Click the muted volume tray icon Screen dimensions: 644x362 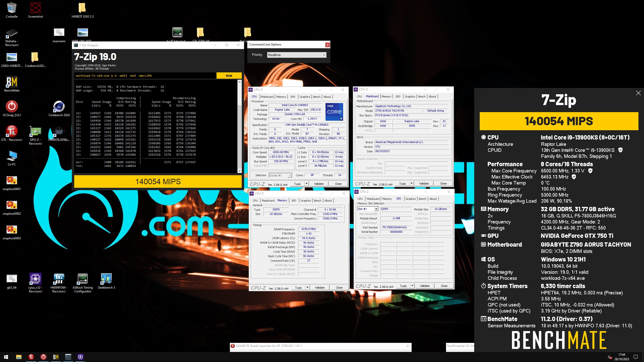[610, 357]
